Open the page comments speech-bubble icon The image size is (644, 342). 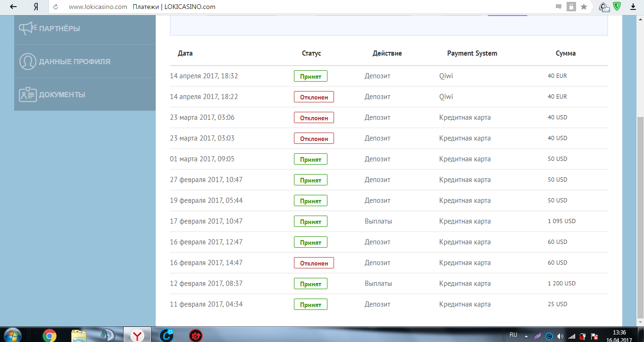559,7
